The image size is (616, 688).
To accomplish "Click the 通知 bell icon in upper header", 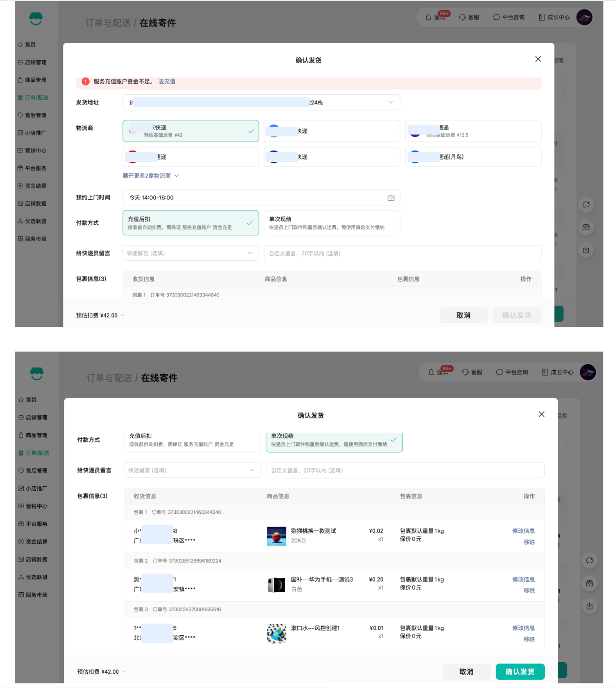I will [x=428, y=17].
